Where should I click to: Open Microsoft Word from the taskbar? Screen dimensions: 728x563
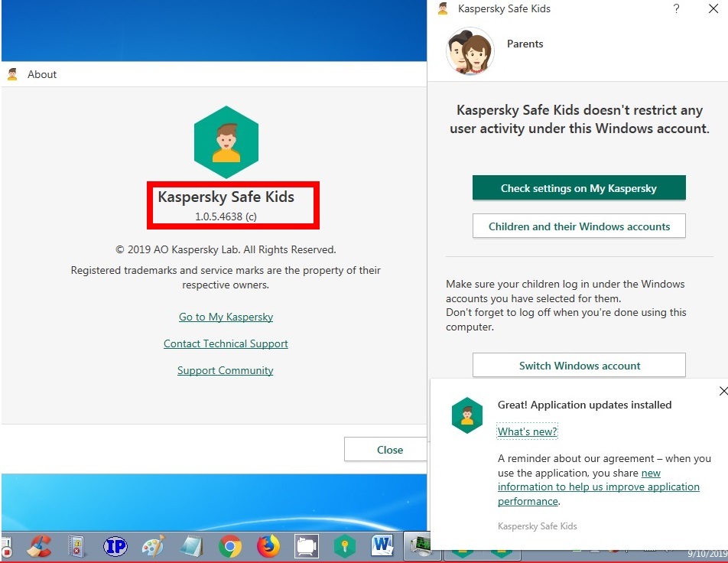pos(382,545)
